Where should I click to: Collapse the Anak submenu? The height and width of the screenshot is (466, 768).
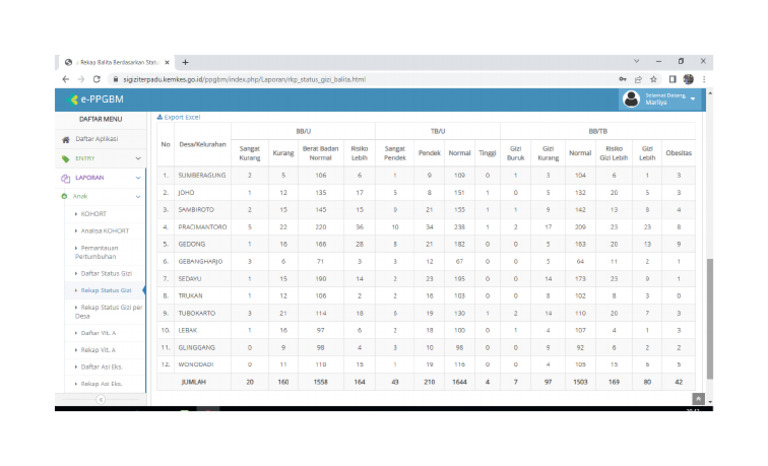point(138,196)
